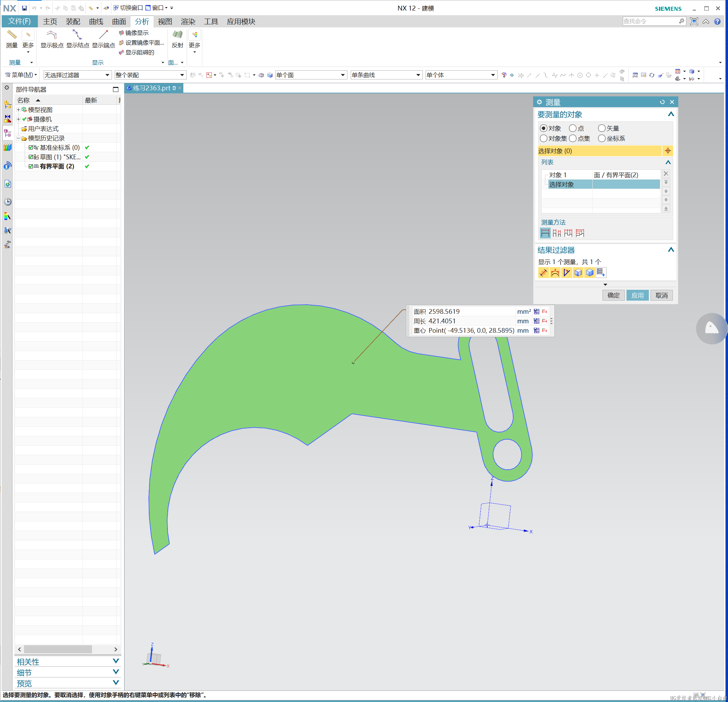Click the reset icon in Measure dialog header

tap(662, 102)
